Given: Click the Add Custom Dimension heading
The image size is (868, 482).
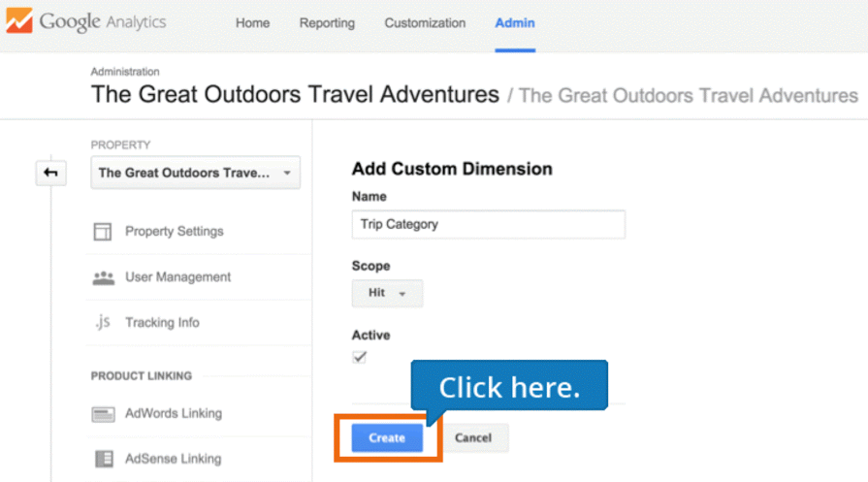Looking at the screenshot, I should point(452,169).
